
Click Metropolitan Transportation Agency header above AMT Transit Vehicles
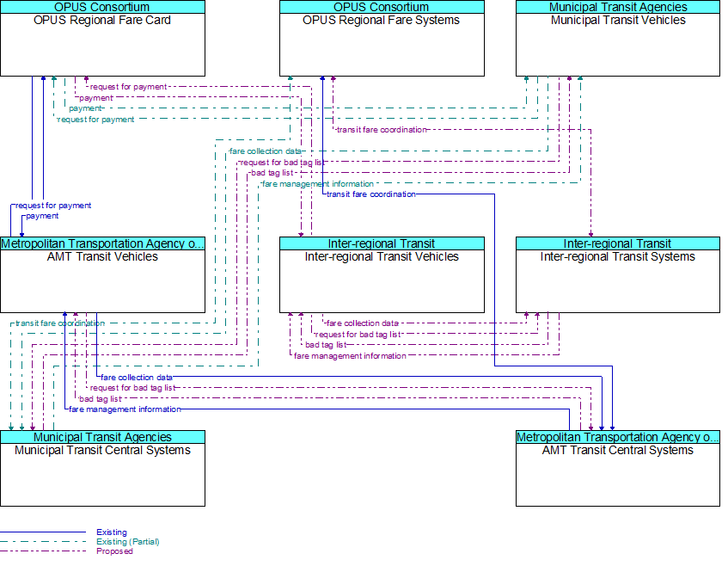(x=102, y=243)
